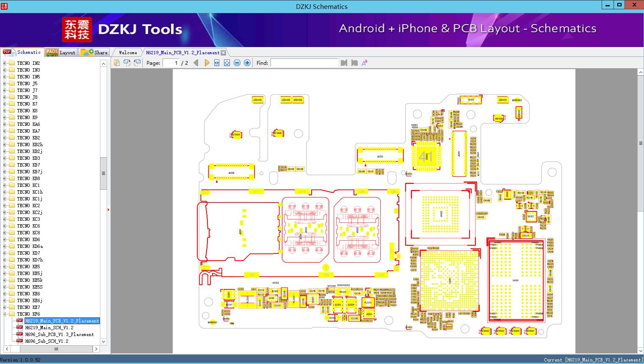The width and height of the screenshot is (644, 364).
Task: Click find next result icon
Action: point(354,63)
